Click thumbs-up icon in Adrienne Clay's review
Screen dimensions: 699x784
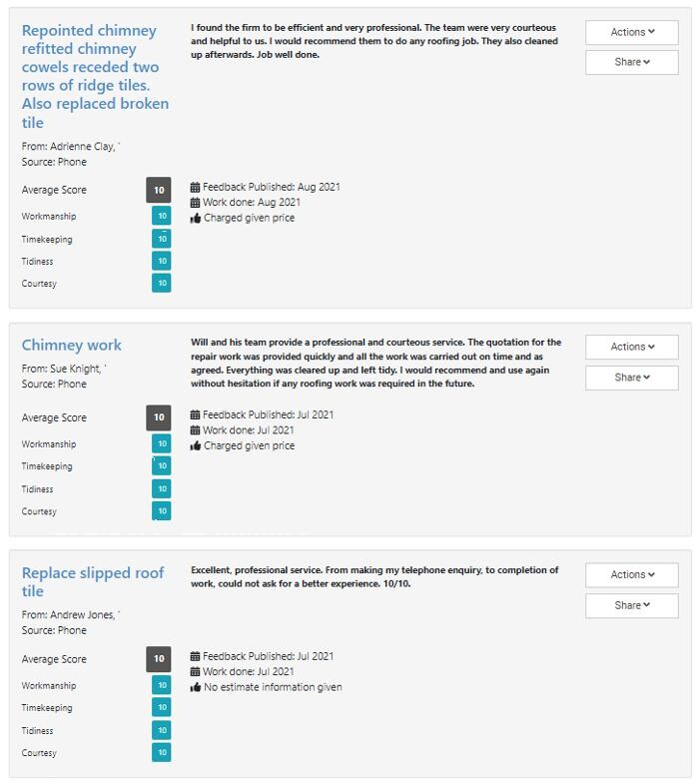pyautogui.click(x=196, y=218)
